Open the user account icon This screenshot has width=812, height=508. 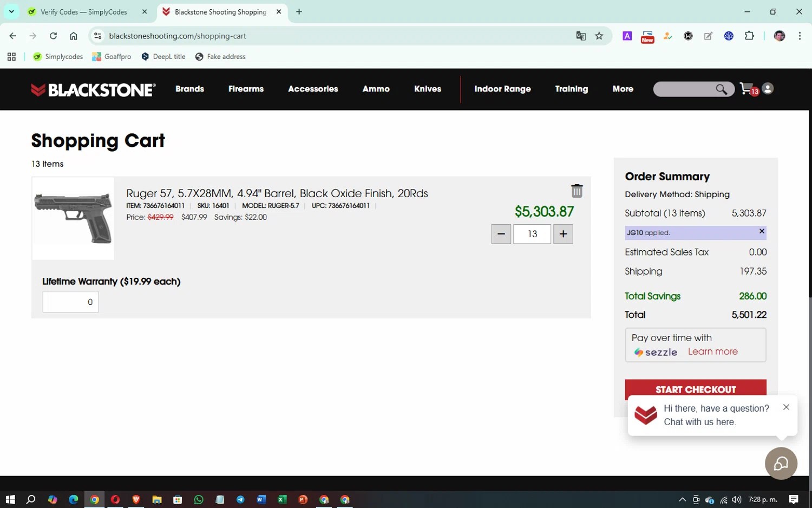(768, 89)
